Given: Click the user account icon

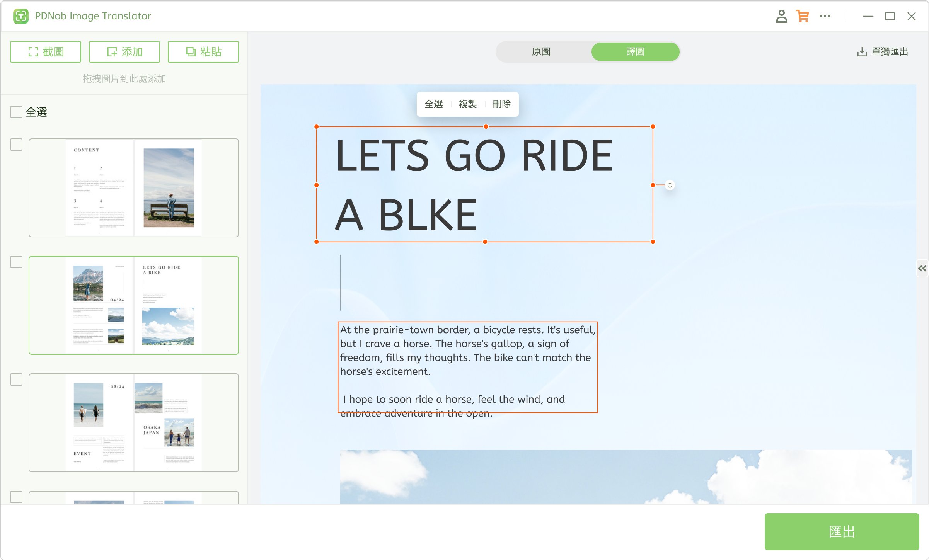Looking at the screenshot, I should point(781,16).
